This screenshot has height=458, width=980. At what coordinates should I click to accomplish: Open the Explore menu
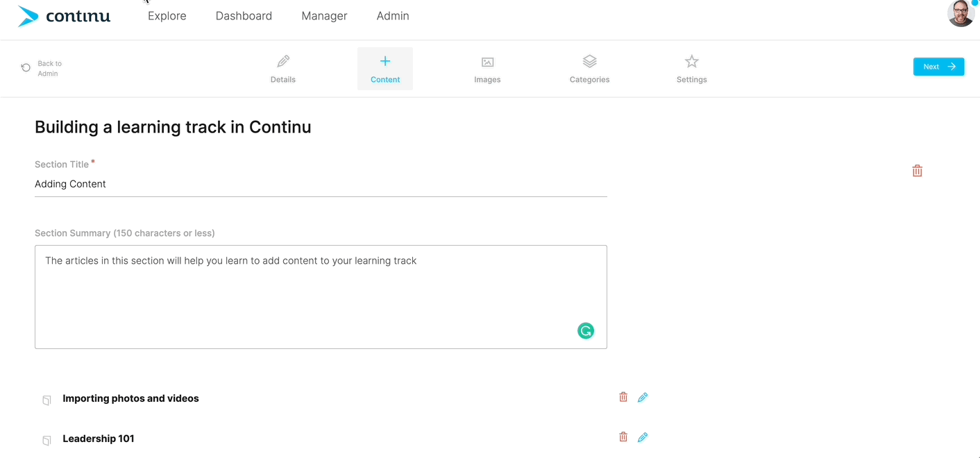167,16
